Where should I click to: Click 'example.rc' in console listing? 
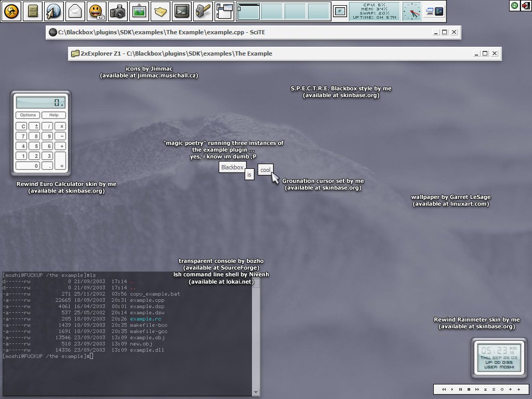pos(145,319)
